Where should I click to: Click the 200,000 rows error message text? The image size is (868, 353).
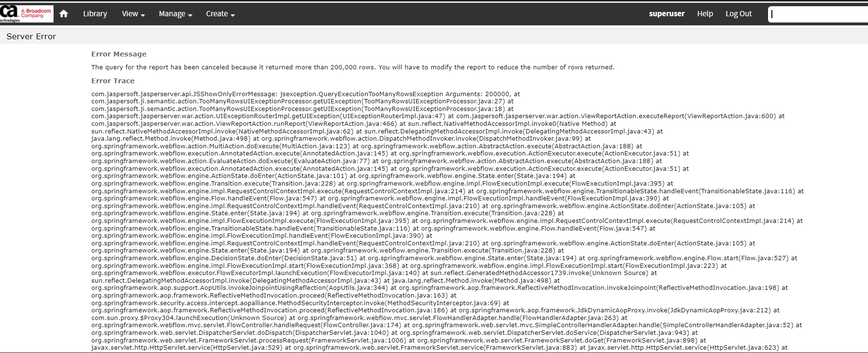tap(353, 67)
